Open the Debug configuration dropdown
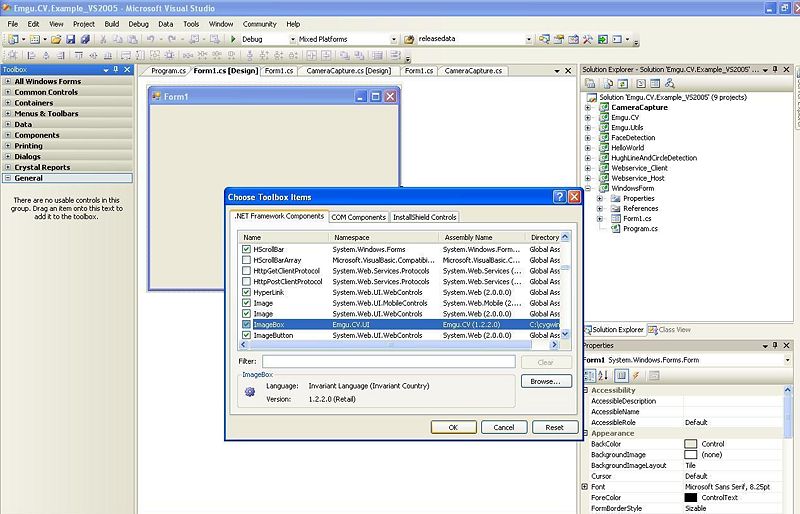 (293, 39)
